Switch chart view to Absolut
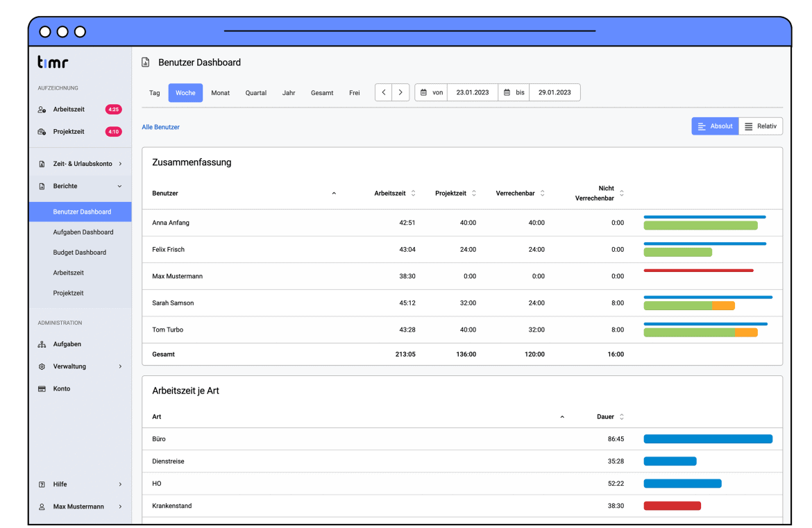 pos(715,126)
